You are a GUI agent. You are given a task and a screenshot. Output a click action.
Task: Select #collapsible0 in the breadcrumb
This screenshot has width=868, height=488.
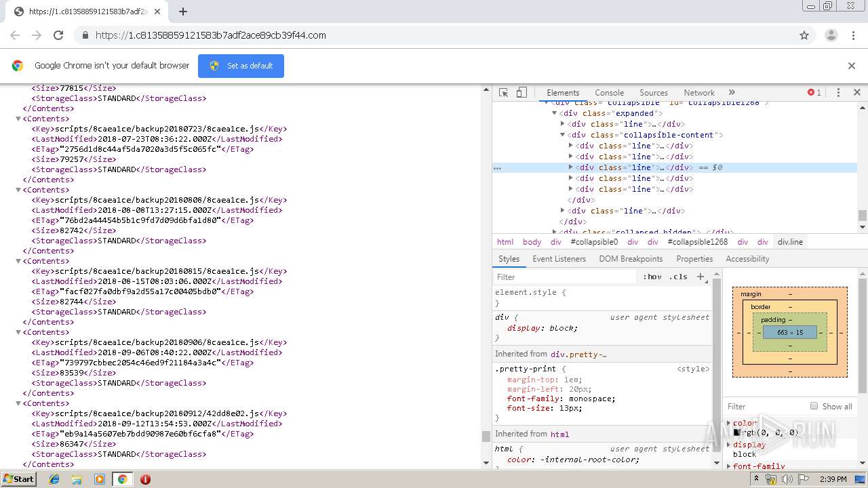point(594,242)
